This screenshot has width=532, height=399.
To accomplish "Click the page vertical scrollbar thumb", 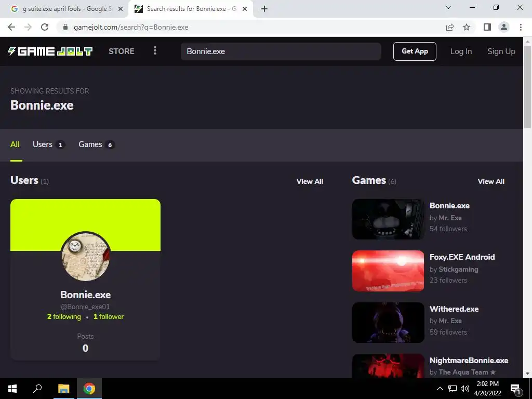I will coord(527,87).
